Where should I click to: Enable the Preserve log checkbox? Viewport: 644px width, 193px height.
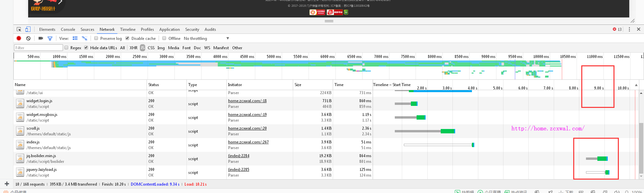[96, 38]
